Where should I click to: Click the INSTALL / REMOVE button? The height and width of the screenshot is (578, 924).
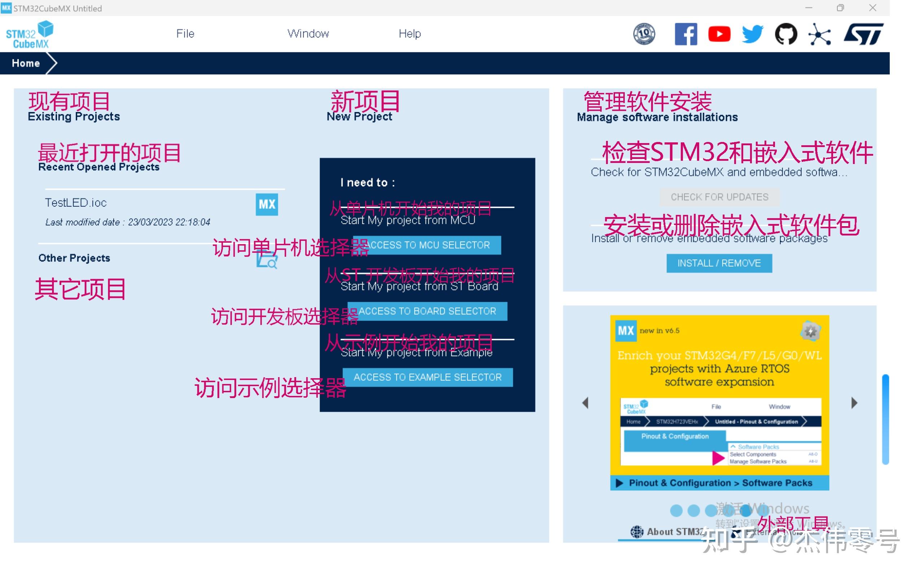719,263
